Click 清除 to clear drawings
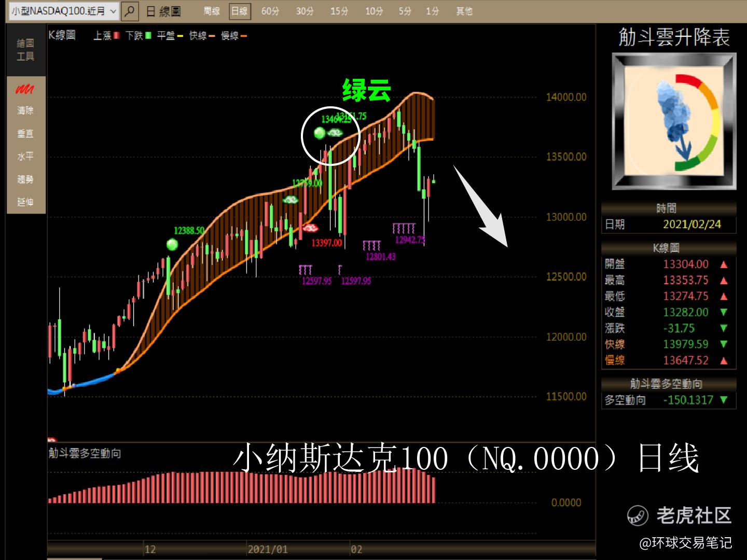 pyautogui.click(x=25, y=110)
